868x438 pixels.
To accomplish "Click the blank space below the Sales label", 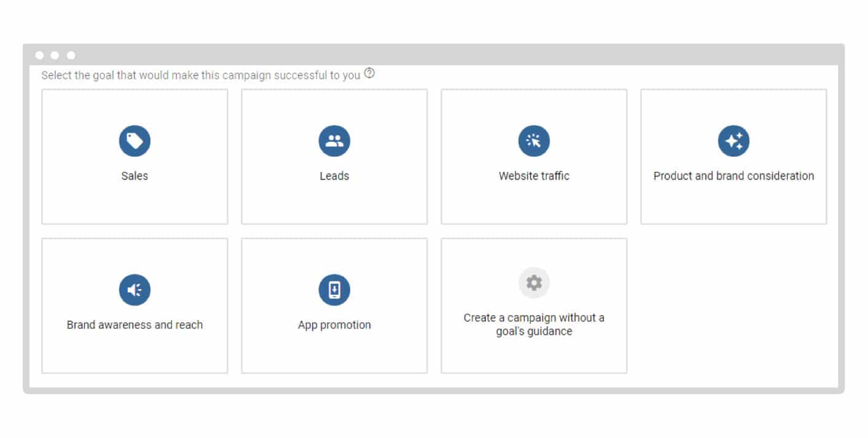I will 135,203.
